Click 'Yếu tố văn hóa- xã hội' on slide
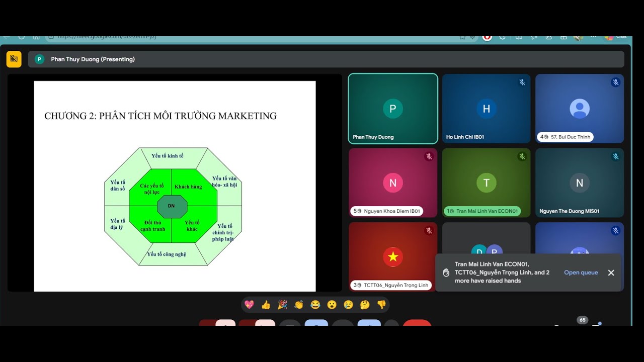 [x=224, y=182]
